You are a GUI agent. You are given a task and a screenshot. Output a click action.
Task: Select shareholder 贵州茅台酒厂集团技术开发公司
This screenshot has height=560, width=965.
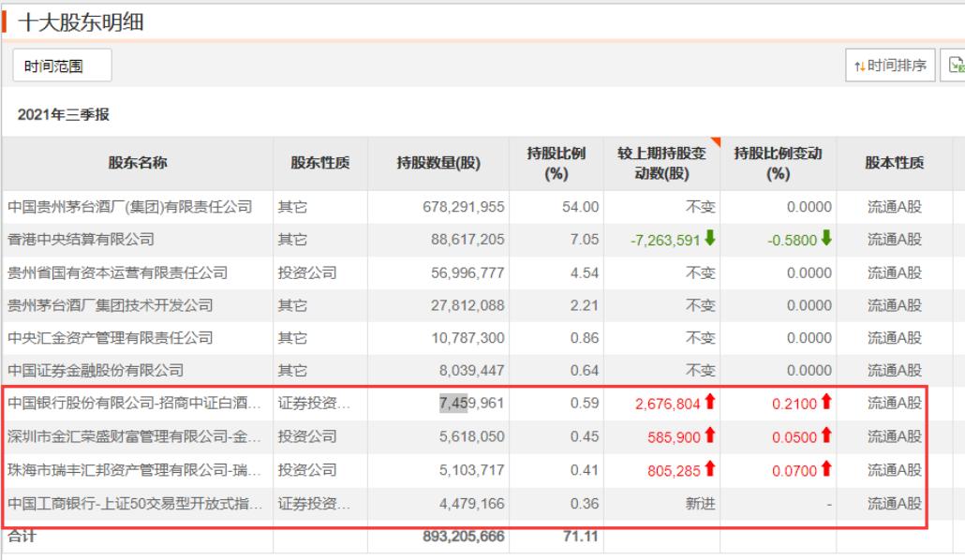pos(111,305)
